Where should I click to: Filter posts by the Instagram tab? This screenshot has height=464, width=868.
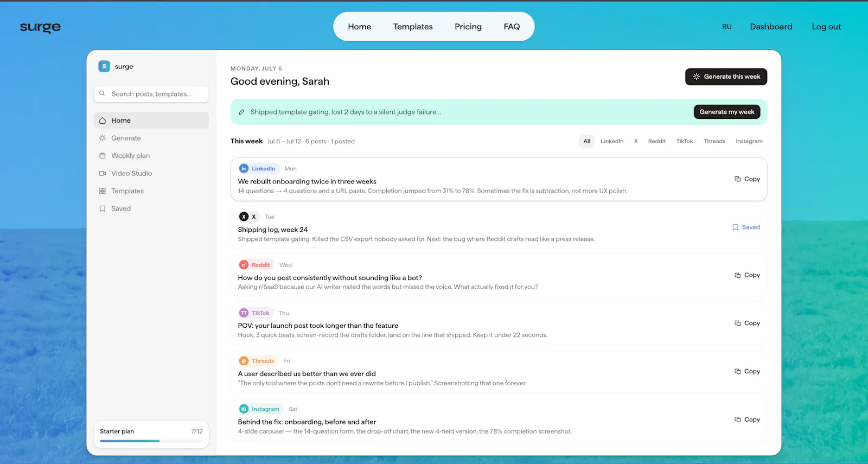(749, 141)
